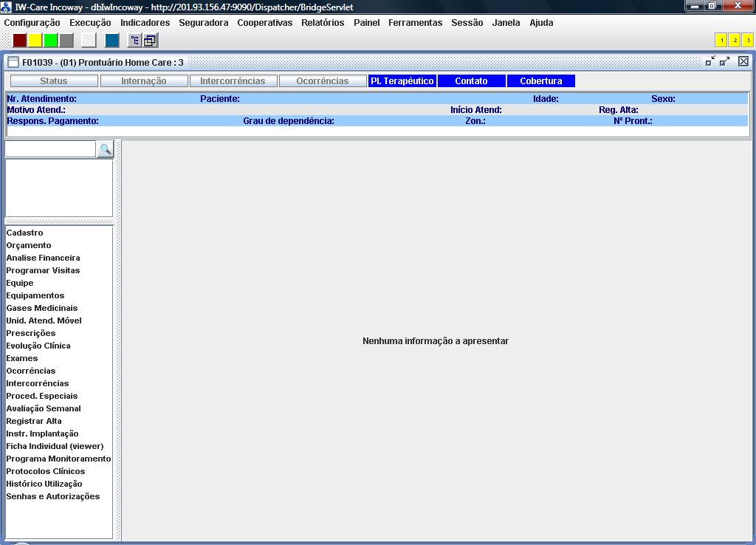Click the white toolbar square
The height and width of the screenshot is (545, 756).
(89, 41)
